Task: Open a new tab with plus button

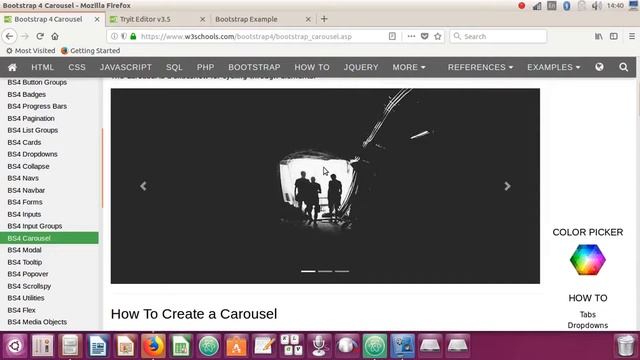Action: [x=324, y=19]
